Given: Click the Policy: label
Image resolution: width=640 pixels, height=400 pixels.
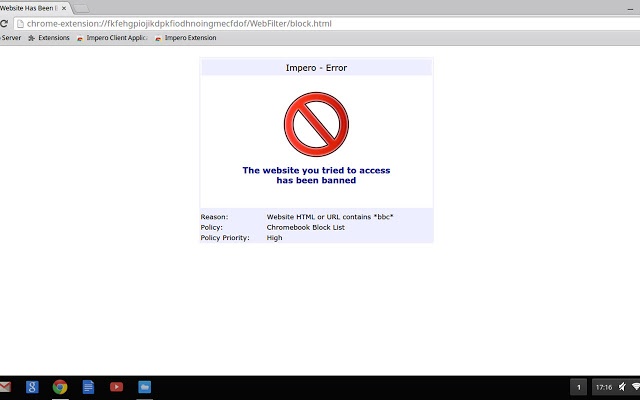Looking at the screenshot, I should coord(211,227).
